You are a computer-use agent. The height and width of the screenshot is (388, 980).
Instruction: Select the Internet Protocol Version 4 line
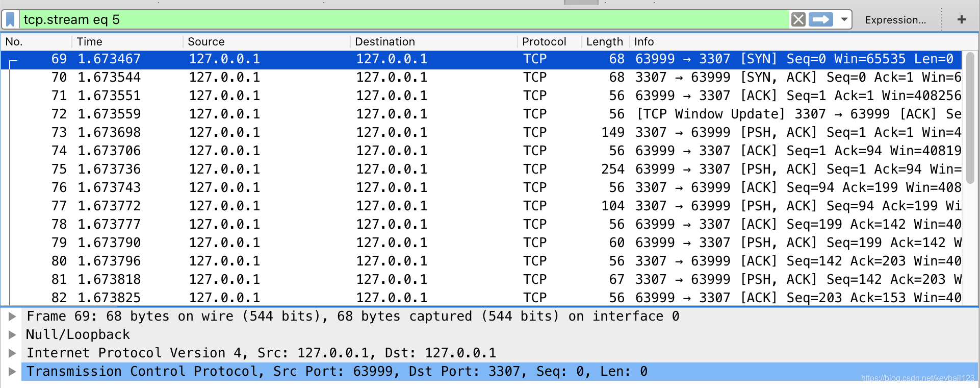[500, 353]
